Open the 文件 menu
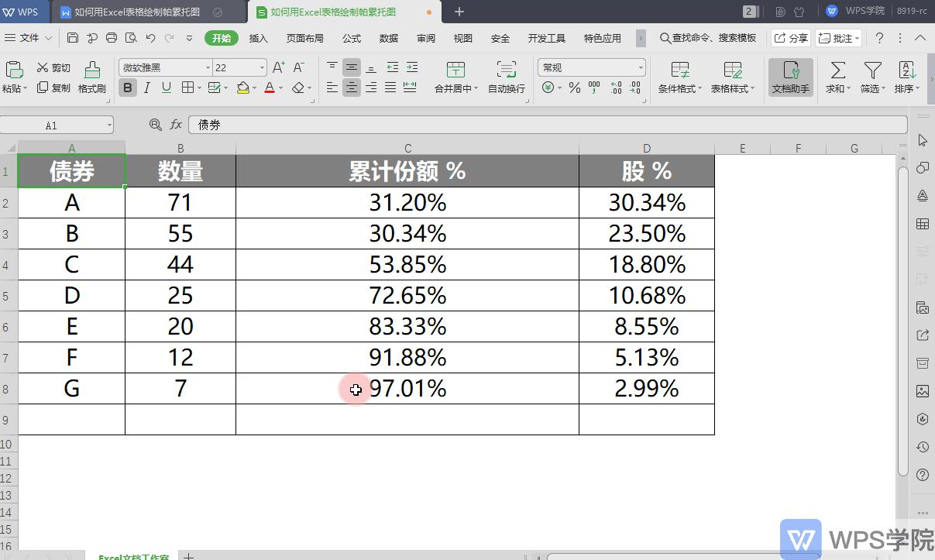 pyautogui.click(x=29, y=37)
